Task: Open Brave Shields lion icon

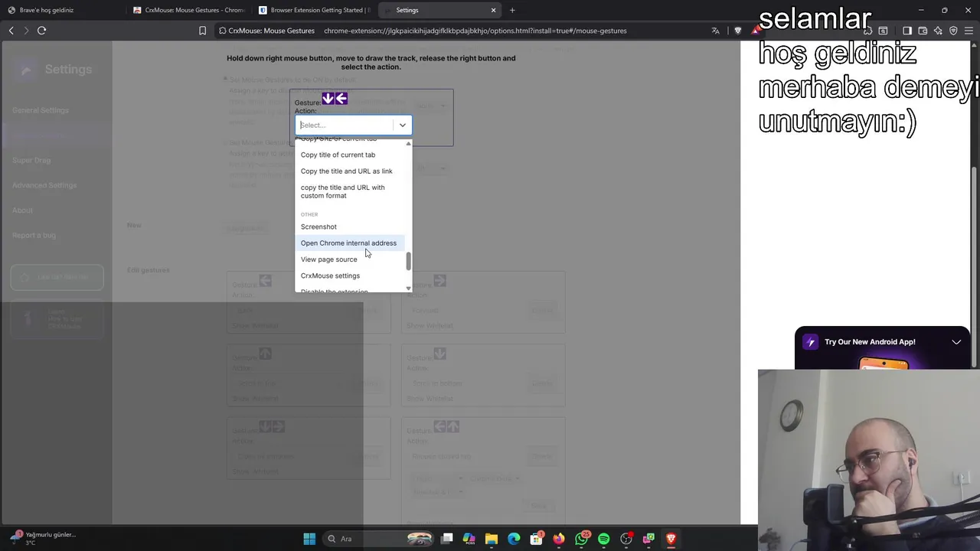Action: coord(738,31)
